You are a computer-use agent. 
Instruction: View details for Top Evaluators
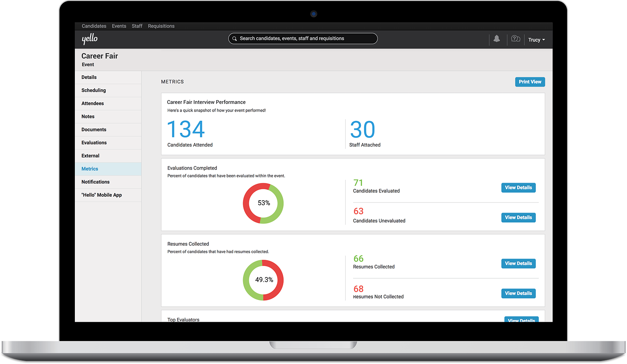point(521,319)
